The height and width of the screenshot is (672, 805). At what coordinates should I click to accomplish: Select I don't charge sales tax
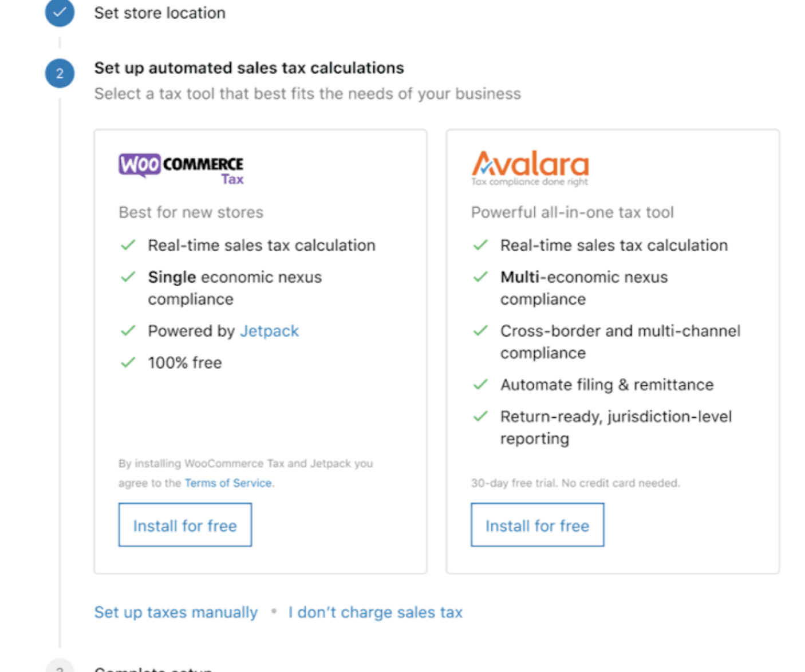tap(374, 612)
